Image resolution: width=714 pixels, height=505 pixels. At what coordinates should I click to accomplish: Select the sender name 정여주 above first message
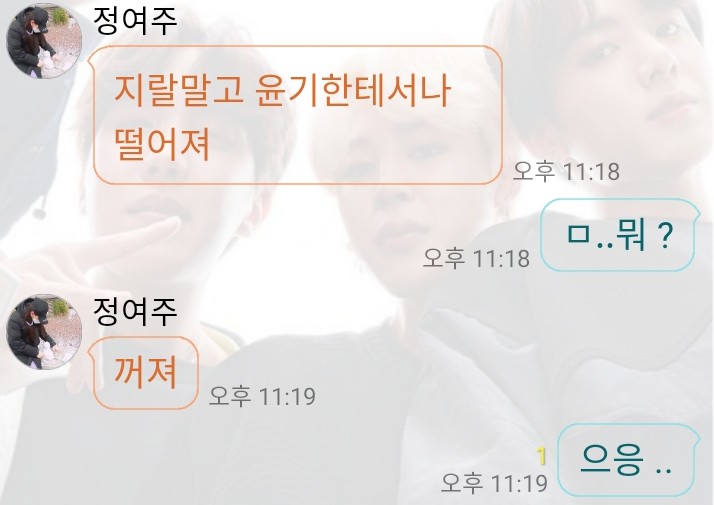coord(135,20)
